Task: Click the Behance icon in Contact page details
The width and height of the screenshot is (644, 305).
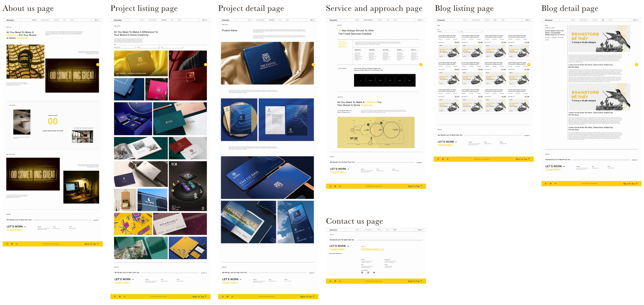Action: 374,272
